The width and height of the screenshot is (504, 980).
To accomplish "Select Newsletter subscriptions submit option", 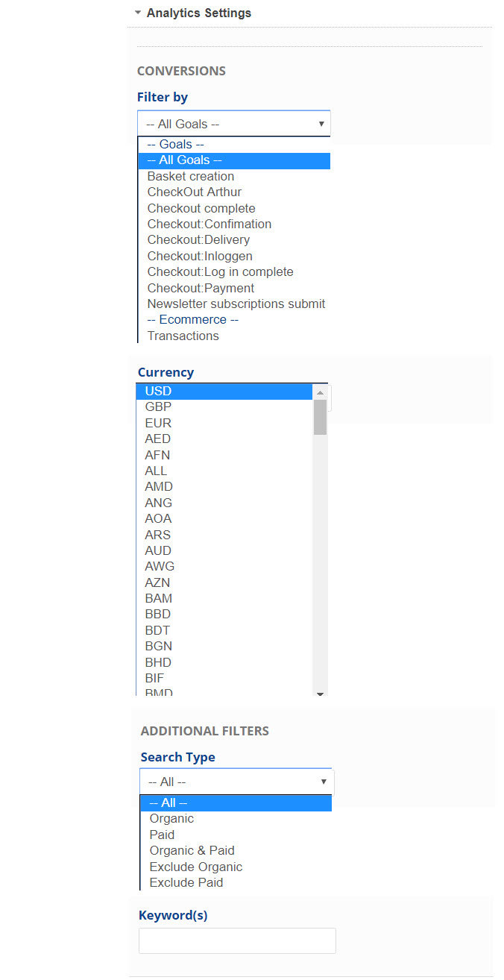I will click(236, 304).
